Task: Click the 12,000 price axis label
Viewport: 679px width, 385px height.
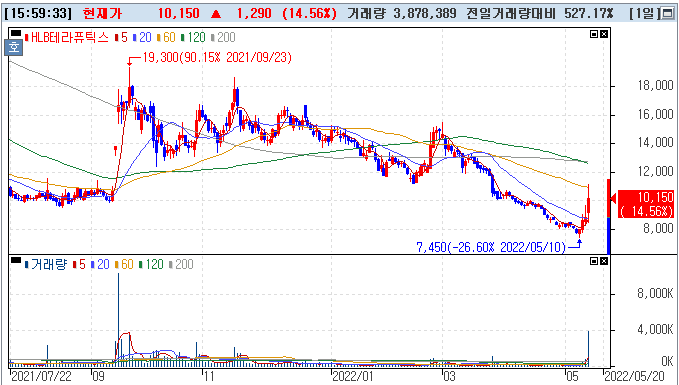Action: tap(656, 172)
